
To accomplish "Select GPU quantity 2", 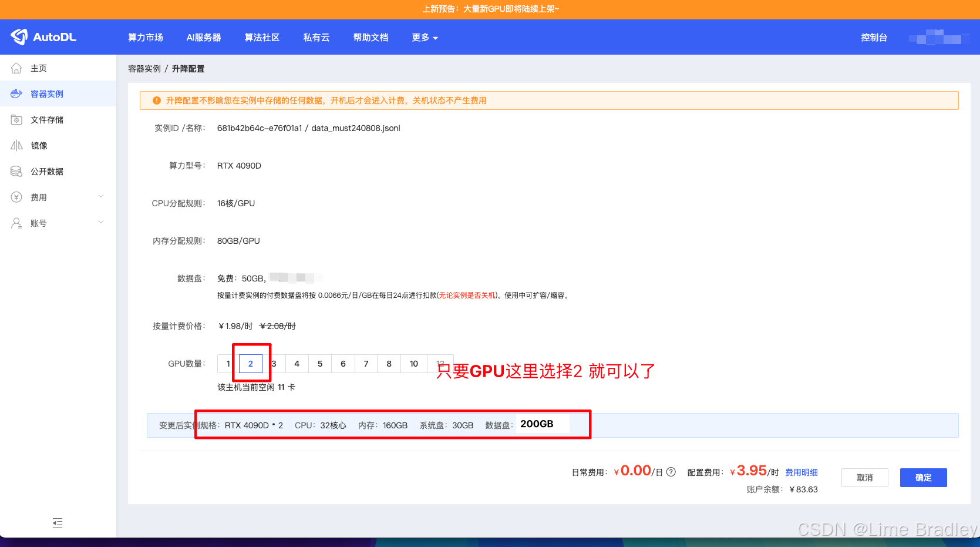I will [x=251, y=364].
